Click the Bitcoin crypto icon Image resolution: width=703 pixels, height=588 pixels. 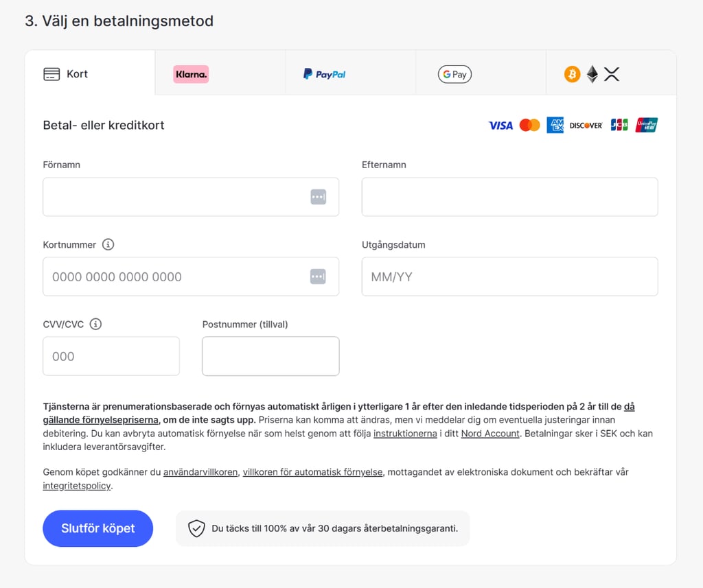pyautogui.click(x=572, y=74)
